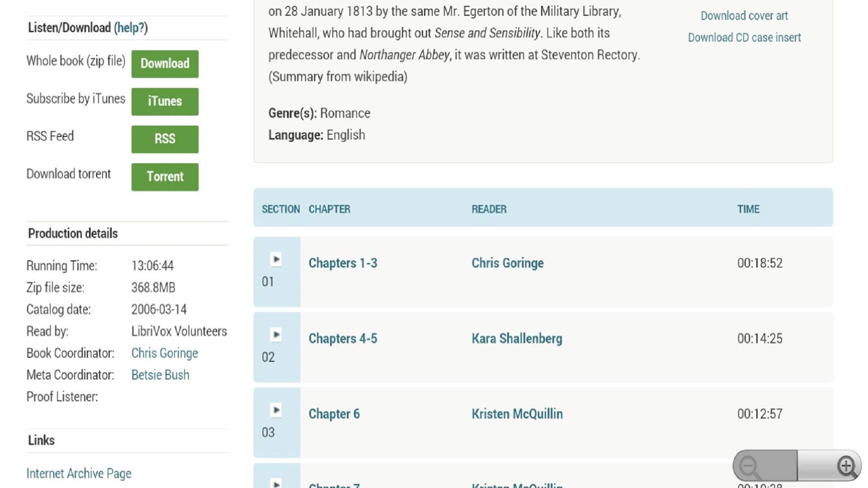Click Download CD case insert link
This screenshot has height=488, width=868.
click(744, 38)
